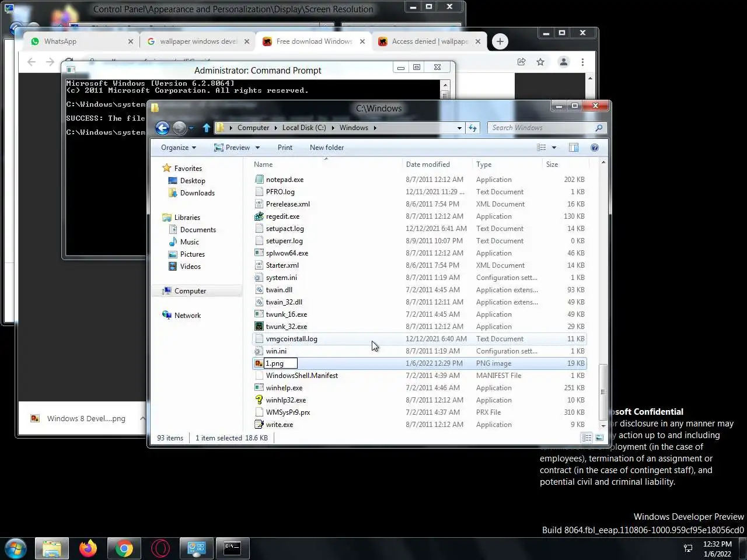This screenshot has width=747, height=560.
Task: Select the file named PFRO.log
Action: [280, 192]
